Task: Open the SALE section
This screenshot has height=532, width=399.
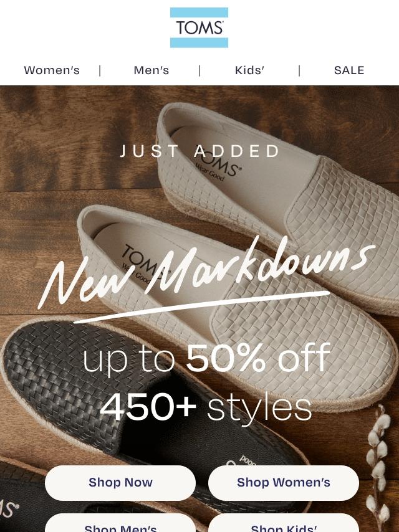Action: 349,70
